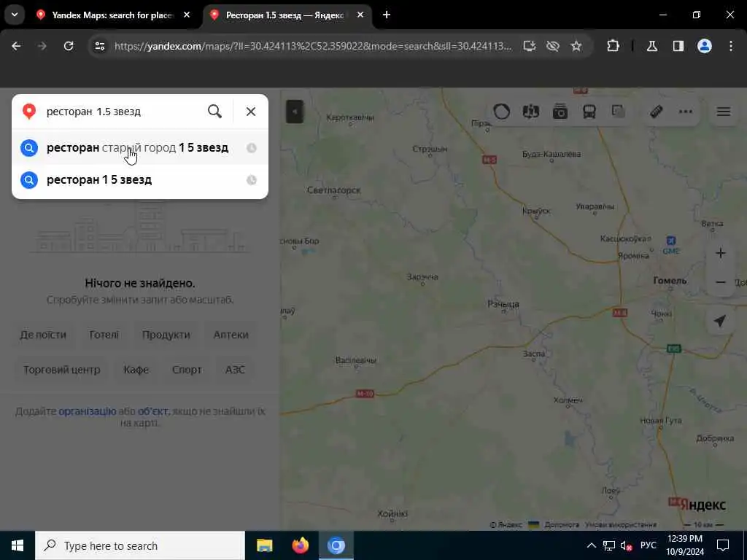This screenshot has width=747, height=560.
Task: Choose the Кафе category
Action: click(x=136, y=370)
